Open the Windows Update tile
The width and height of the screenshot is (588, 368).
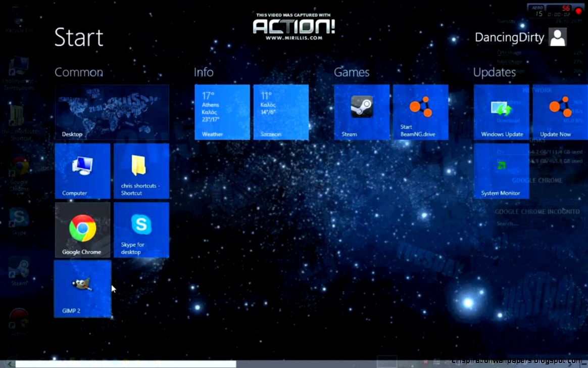[x=501, y=111]
